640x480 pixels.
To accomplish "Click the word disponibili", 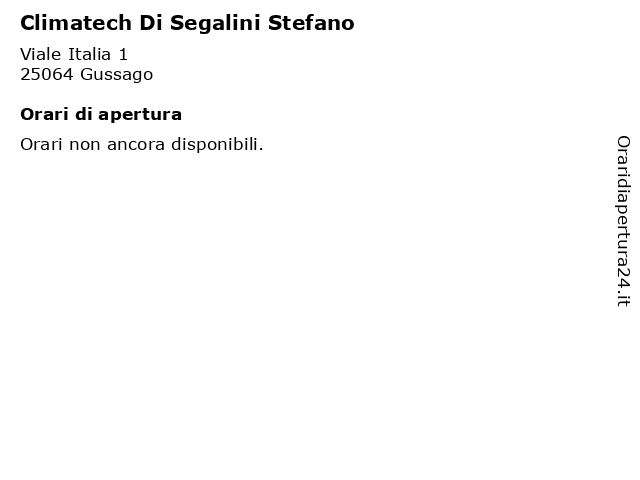I will coord(217,145).
